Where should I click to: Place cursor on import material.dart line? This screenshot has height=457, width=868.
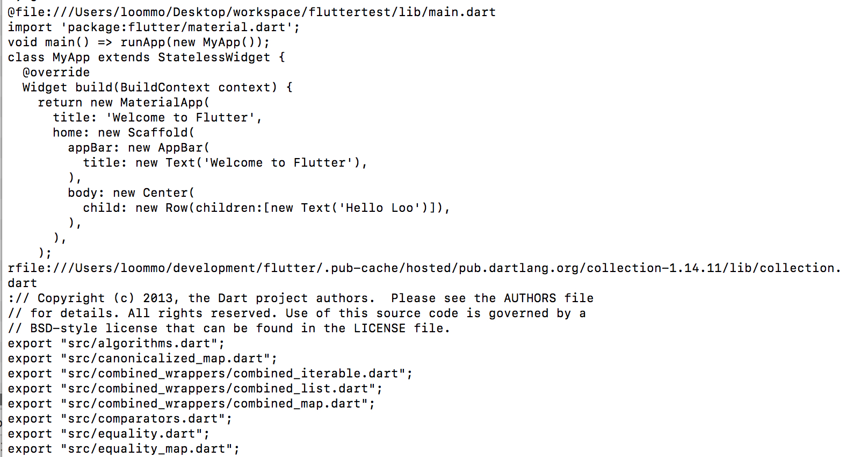pyautogui.click(x=154, y=27)
